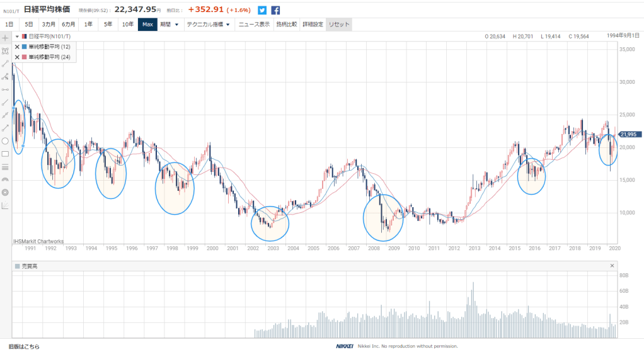Close the 売買高 volume panel
This screenshot has width=644, height=352.
tap(611, 266)
